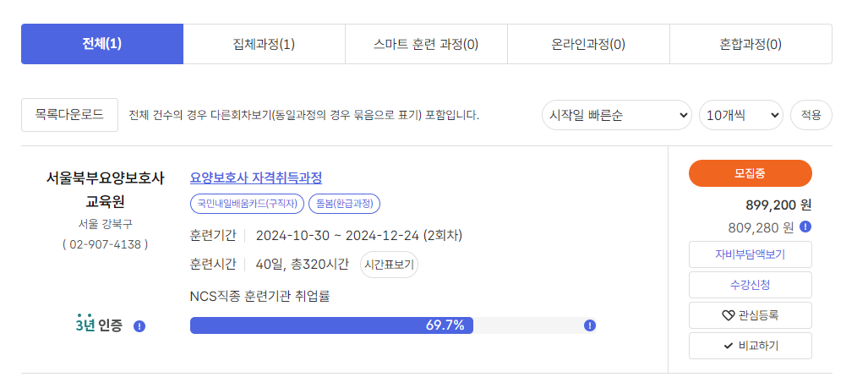
Task: Click the 목록다운로드 button
Action: pyautogui.click(x=70, y=115)
